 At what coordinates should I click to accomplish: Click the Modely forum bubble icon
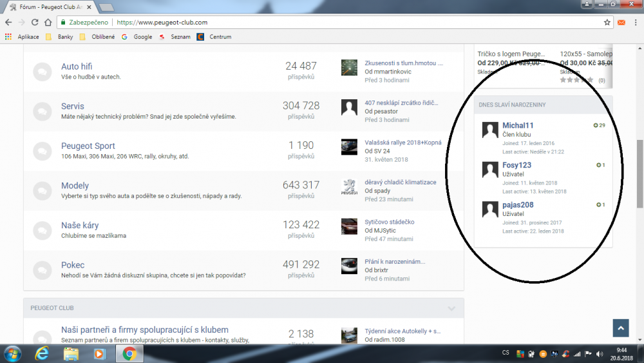click(x=43, y=191)
